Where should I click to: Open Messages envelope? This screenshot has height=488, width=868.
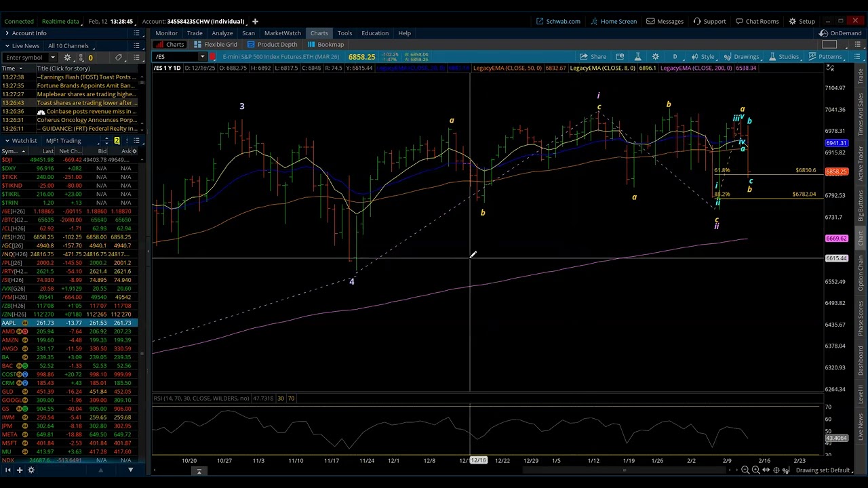tap(665, 21)
